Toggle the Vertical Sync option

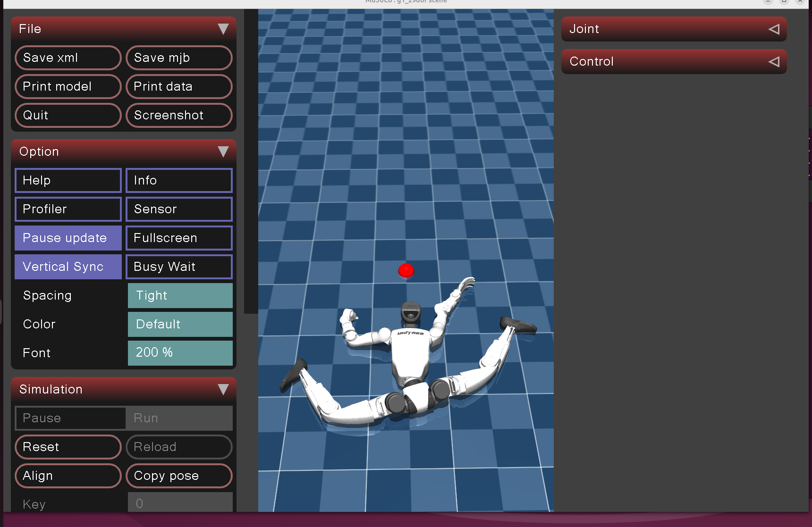tap(68, 267)
